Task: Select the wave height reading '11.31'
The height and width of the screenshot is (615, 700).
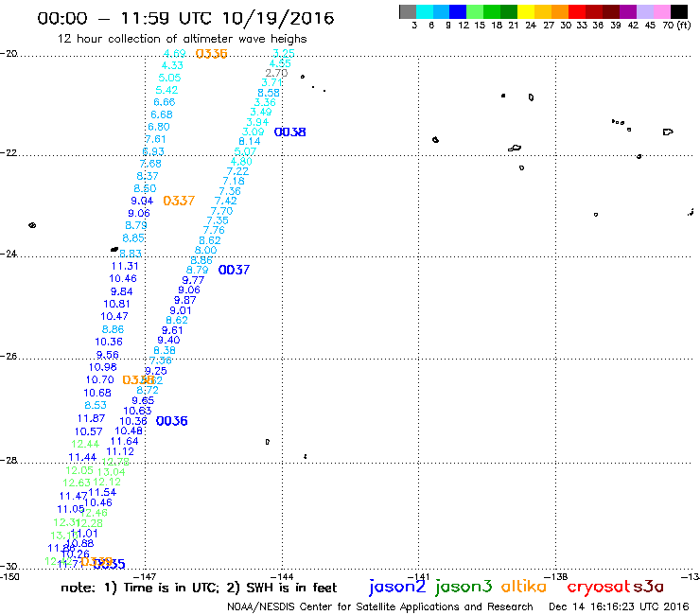Action: click(125, 266)
